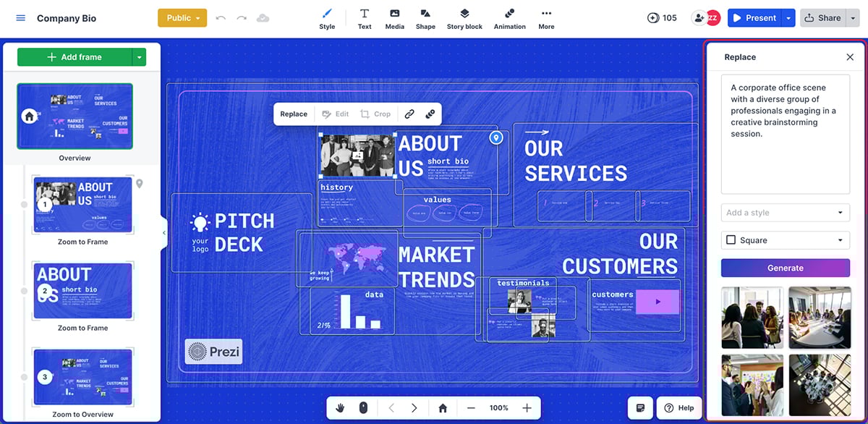The height and width of the screenshot is (424, 868).
Task: Click the link icon in the image toolbar
Action: tap(409, 114)
